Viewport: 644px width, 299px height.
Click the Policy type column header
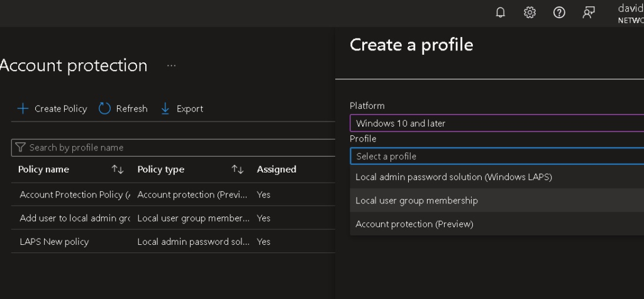160,169
